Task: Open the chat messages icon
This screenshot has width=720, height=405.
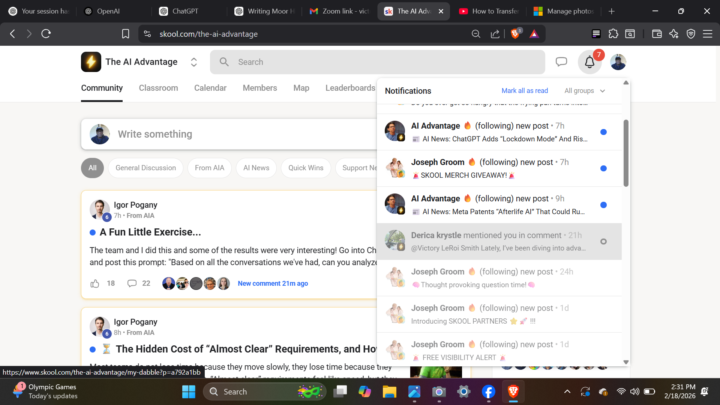Action: click(561, 62)
